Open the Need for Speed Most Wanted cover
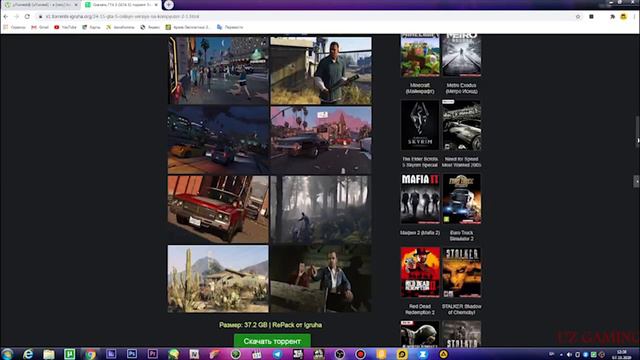Screen dimensions: 640x360 [x=462, y=125]
